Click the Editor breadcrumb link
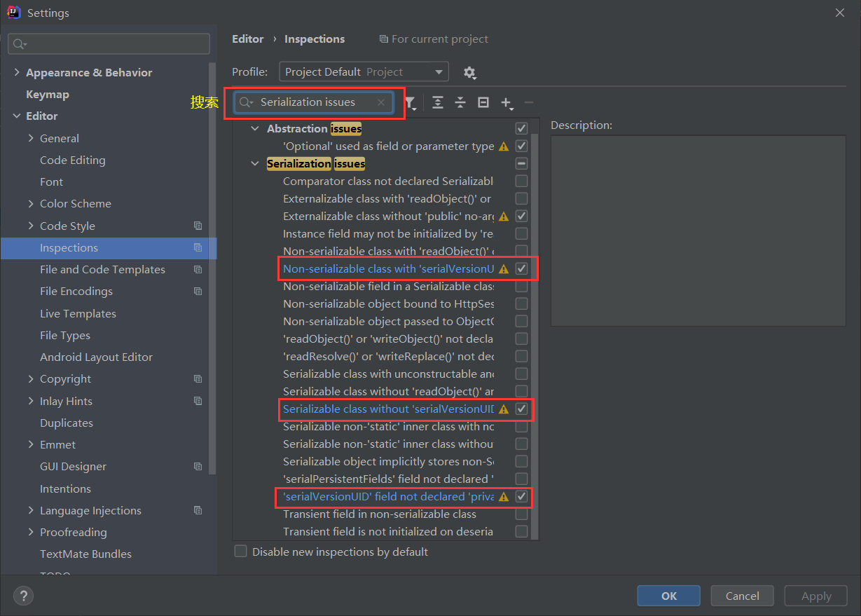 click(x=248, y=39)
